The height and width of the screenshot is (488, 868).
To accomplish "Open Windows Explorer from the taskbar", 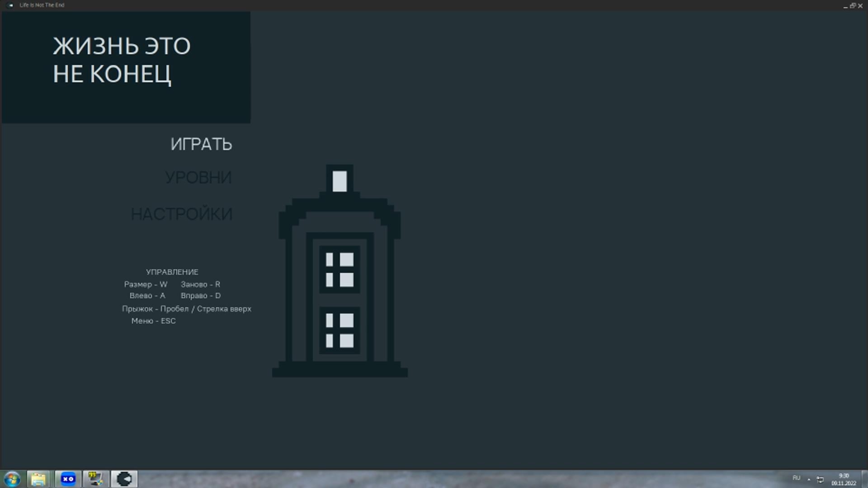I will click(38, 479).
